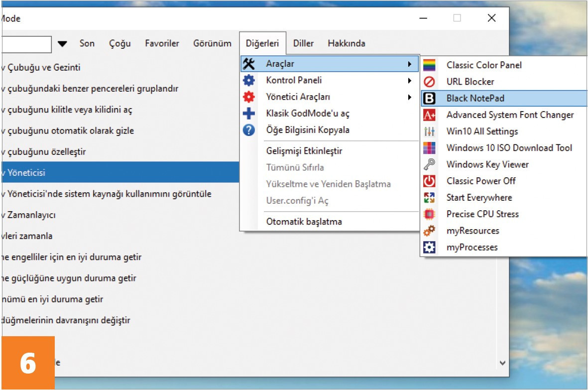588x390 pixels.
Task: Click the blue plus icon for Klasik GodMode
Action: coord(248,113)
